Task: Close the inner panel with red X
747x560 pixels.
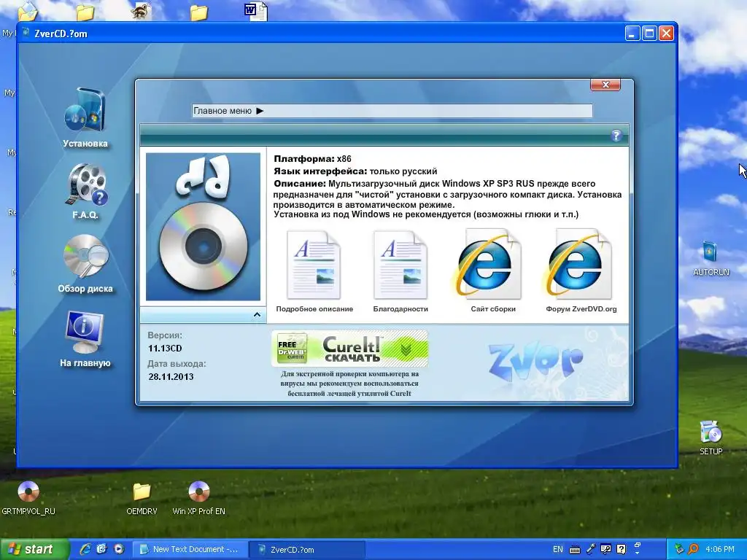Action: click(605, 85)
